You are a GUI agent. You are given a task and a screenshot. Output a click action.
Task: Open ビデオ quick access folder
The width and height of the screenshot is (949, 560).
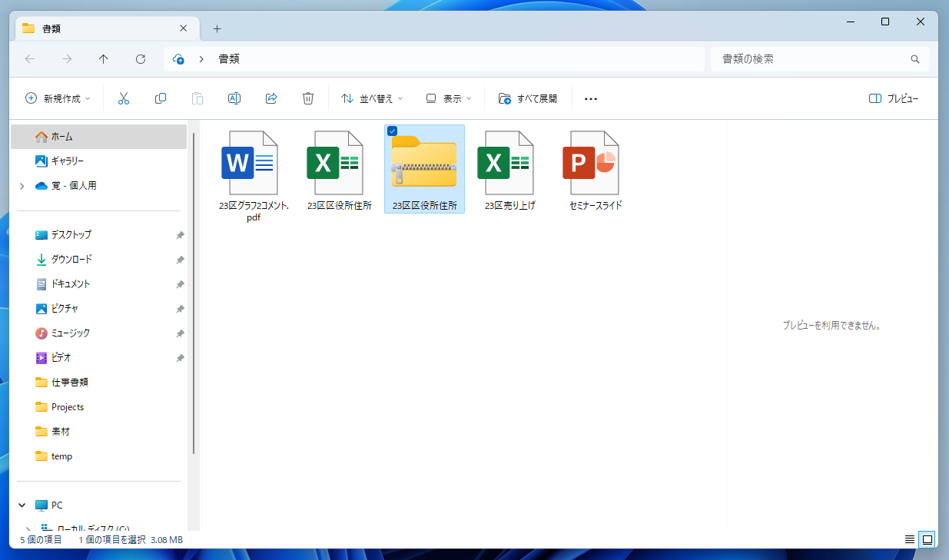coord(99,358)
